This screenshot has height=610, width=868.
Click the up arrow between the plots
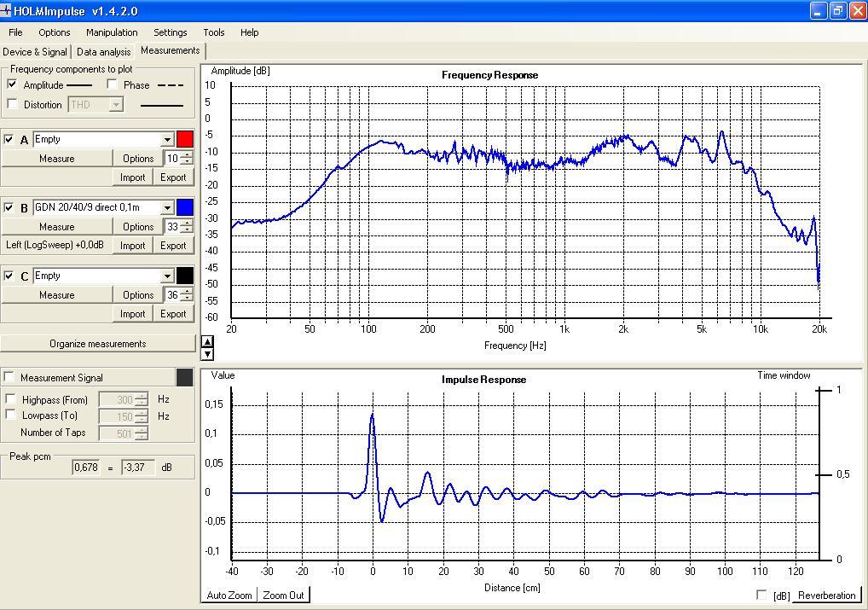207,342
